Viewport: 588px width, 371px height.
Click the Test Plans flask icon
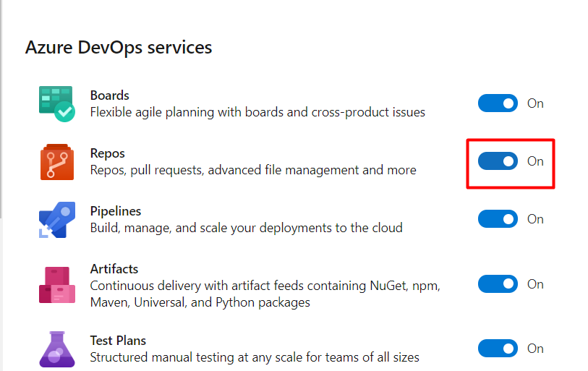57,349
